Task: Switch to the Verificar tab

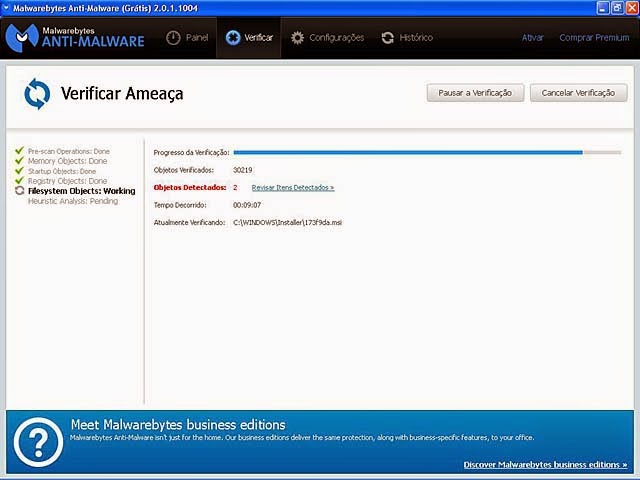Action: 249,38
